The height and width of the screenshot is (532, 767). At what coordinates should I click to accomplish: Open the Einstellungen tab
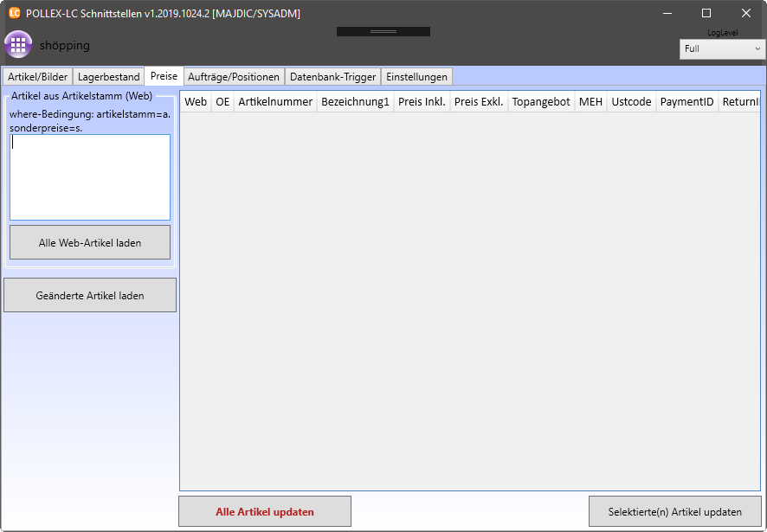416,77
